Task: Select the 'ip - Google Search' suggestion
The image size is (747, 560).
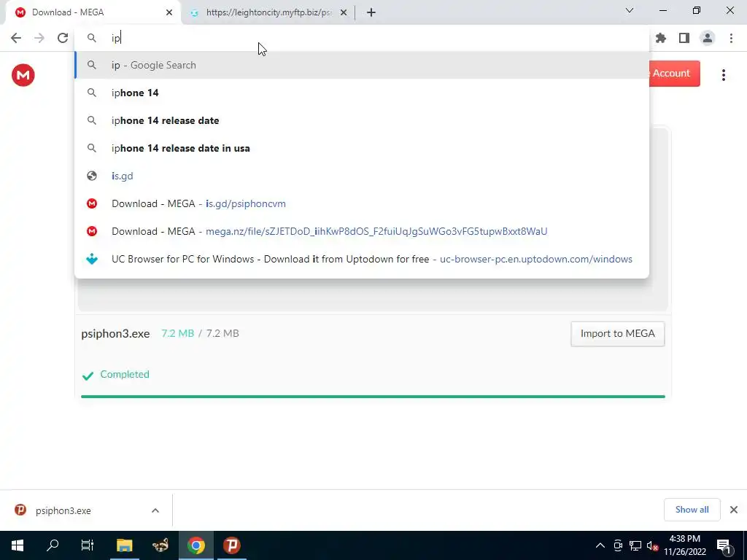Action: coord(362,65)
